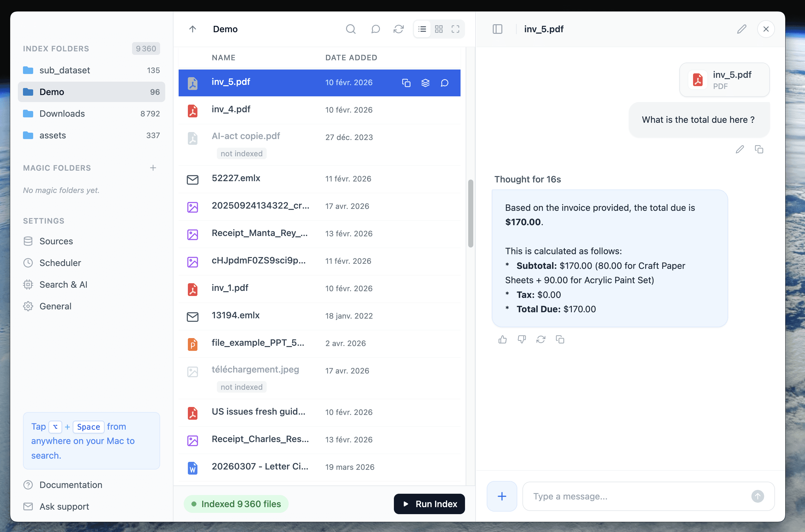The width and height of the screenshot is (805, 532).
Task: Toggle fullscreen preview view mode
Action: (455, 29)
